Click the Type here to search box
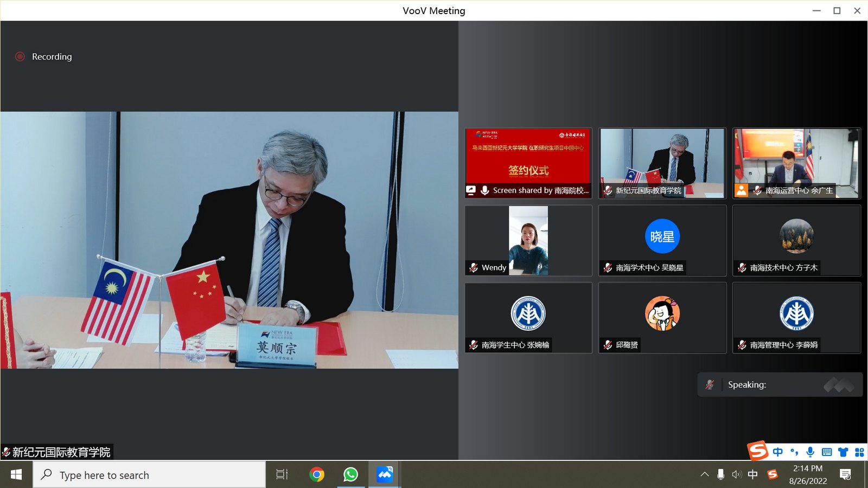The height and width of the screenshot is (488, 868). coord(149,475)
